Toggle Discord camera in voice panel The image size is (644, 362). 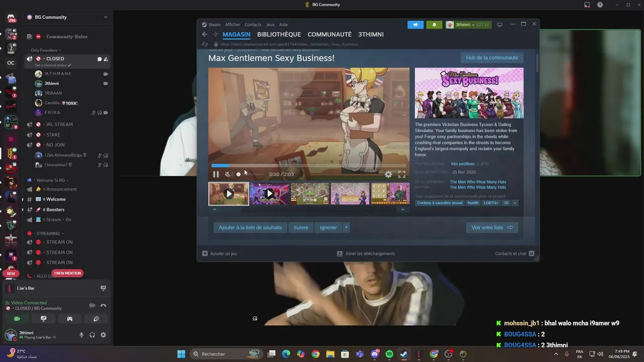coord(17,319)
